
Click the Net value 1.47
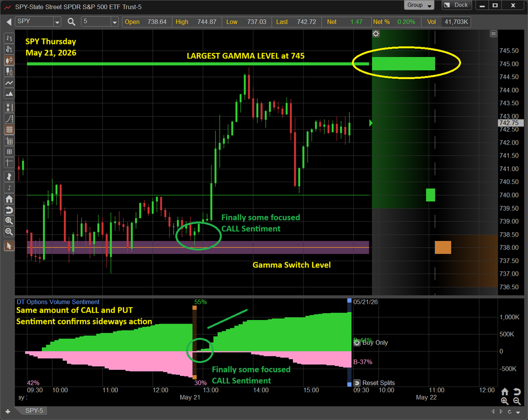coord(356,22)
